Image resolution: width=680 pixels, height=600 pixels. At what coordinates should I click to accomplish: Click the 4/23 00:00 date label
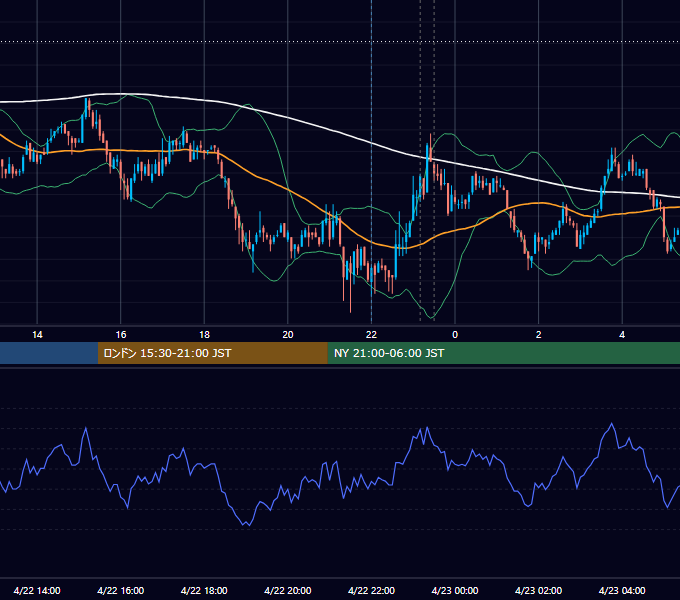[455, 590]
